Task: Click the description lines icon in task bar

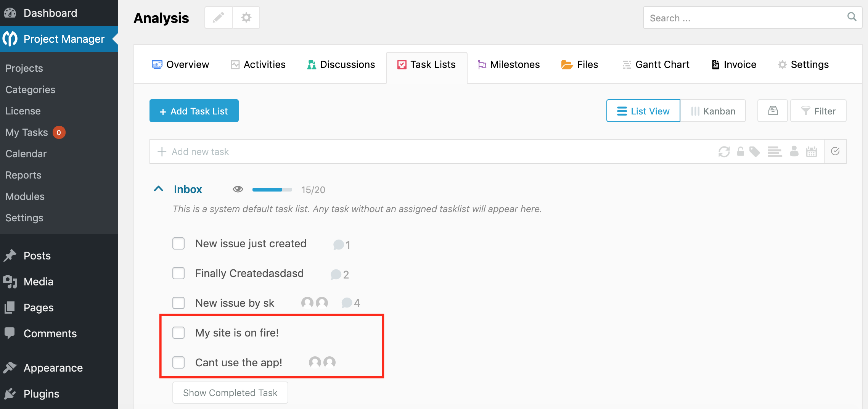Action: (775, 151)
